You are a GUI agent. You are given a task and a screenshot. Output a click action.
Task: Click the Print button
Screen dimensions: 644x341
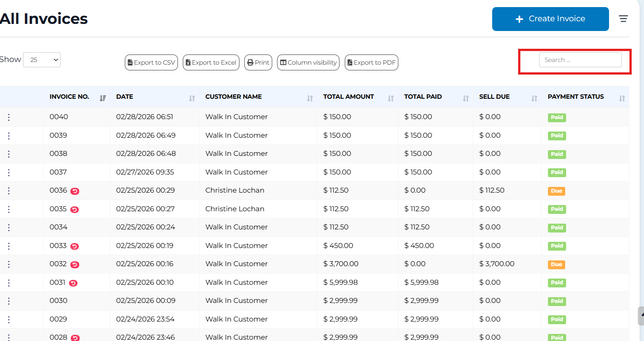(258, 62)
